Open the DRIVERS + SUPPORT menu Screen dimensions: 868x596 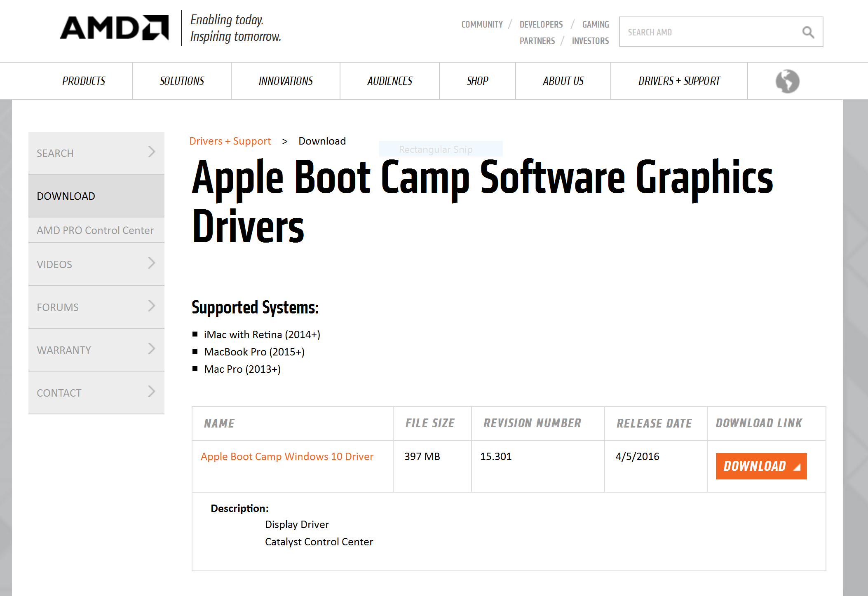679,81
